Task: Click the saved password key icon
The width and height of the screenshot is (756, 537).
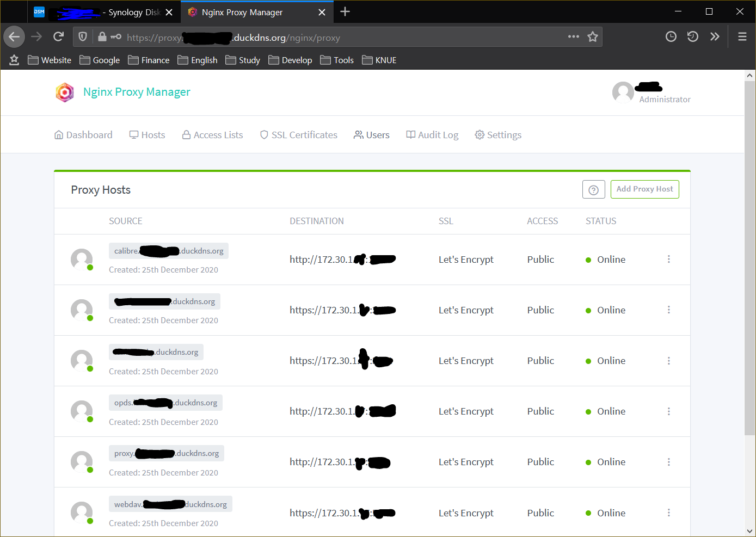Action: pyautogui.click(x=116, y=37)
